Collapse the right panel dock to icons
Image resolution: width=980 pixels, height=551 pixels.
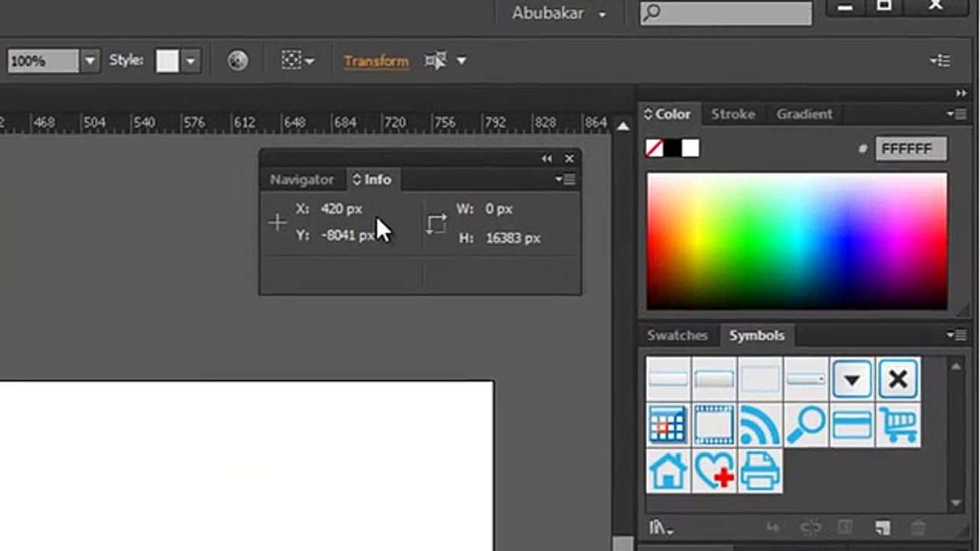pos(961,93)
